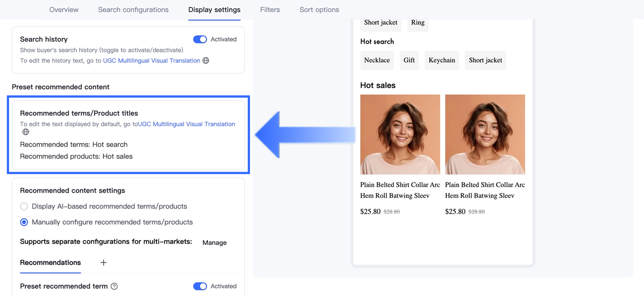Open the Overview tab
The width and height of the screenshot is (644, 296).
pos(64,10)
